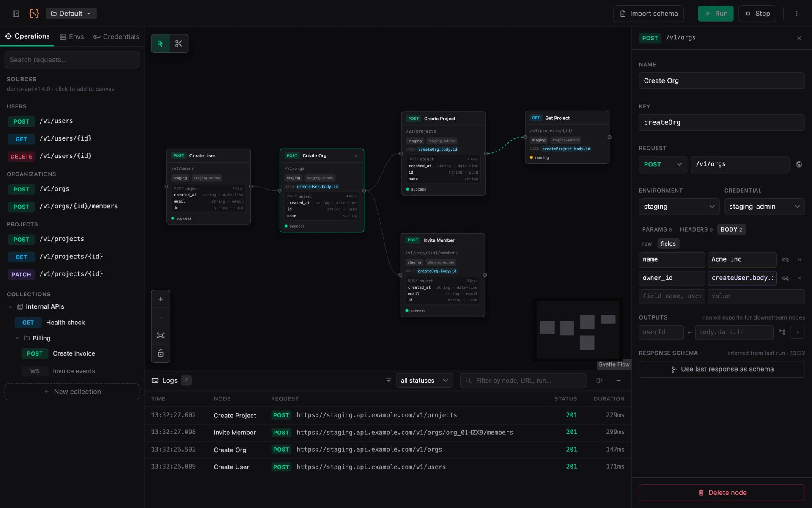Screen dimensions: 812x508
Task: Open the more options kebab menu
Action: 797,14
